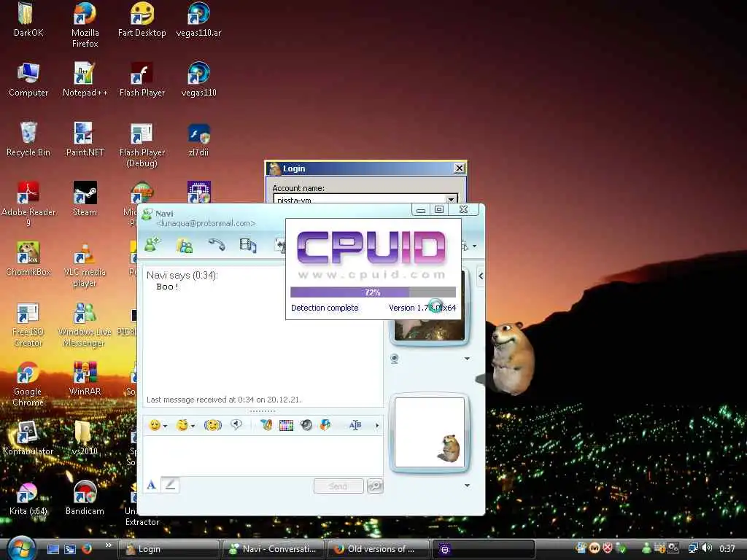
Task: Open Windows Live Messenger desktop shortcut
Action: [x=85, y=324]
